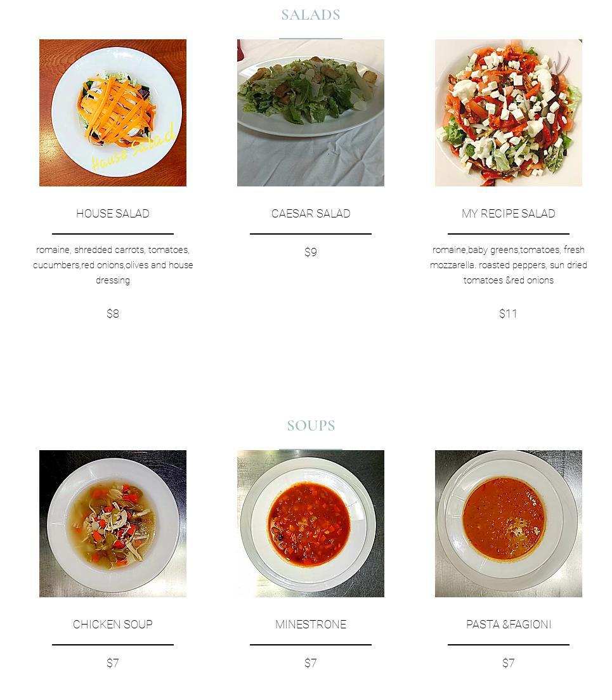This screenshot has width=612, height=700.
Task: Open the Chicken Soup photo
Action: (112, 523)
